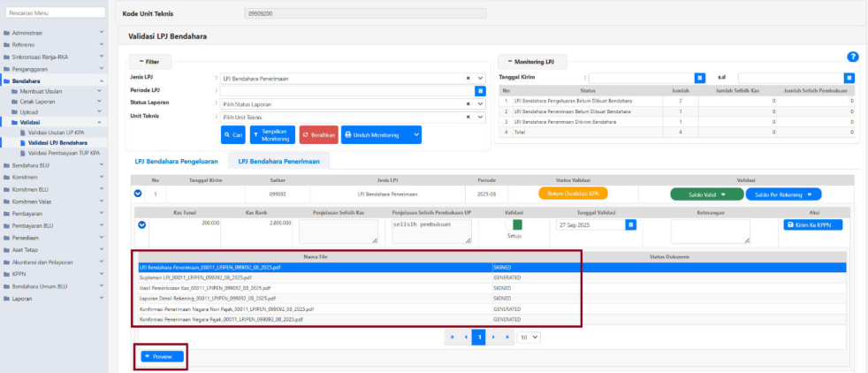Click the blue help question mark icon
Viewport: 868px width, 373px height.
pos(852,57)
